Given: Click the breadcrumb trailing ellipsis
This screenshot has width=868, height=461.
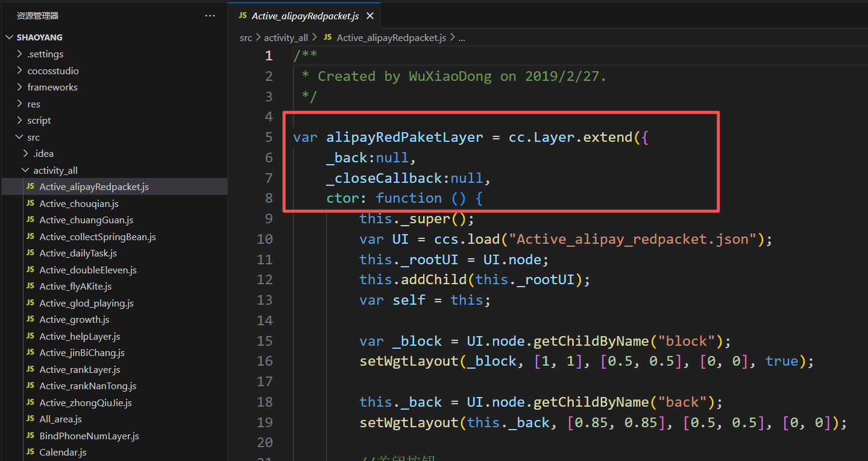Looking at the screenshot, I should tap(462, 37).
